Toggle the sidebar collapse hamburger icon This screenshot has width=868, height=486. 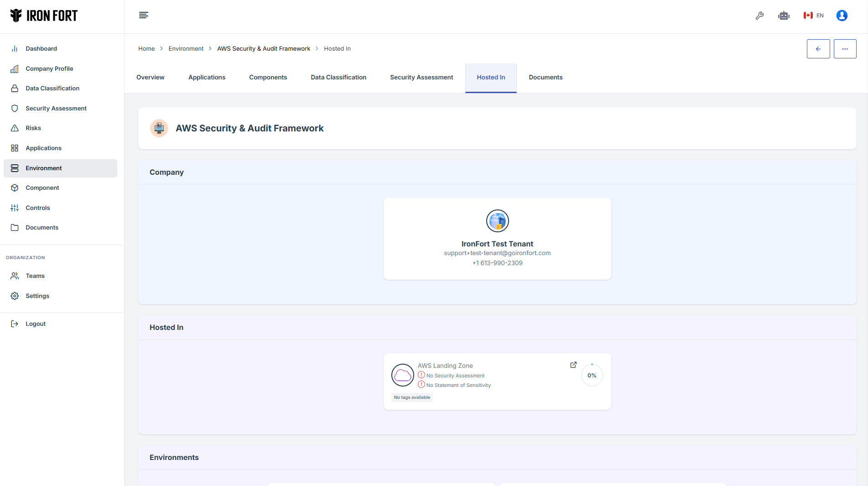(x=143, y=16)
